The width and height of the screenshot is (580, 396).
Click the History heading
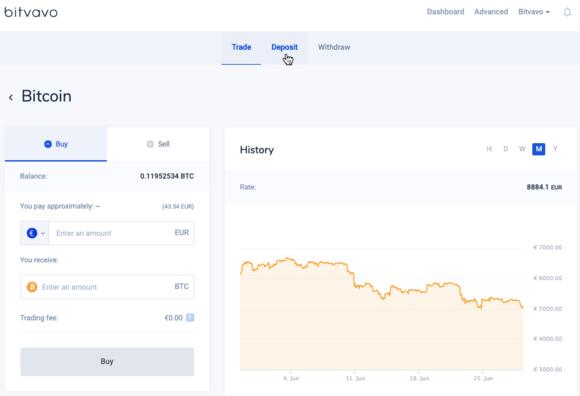[x=257, y=150]
